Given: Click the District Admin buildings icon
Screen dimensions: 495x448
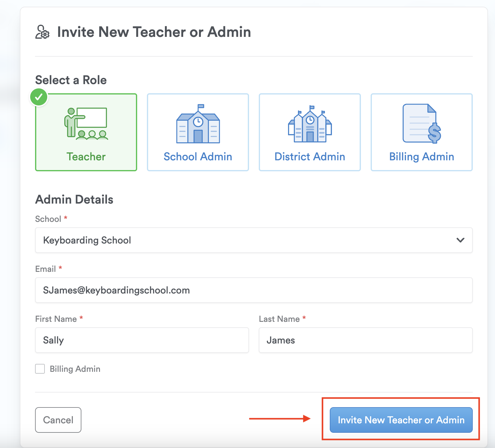Looking at the screenshot, I should (310, 124).
